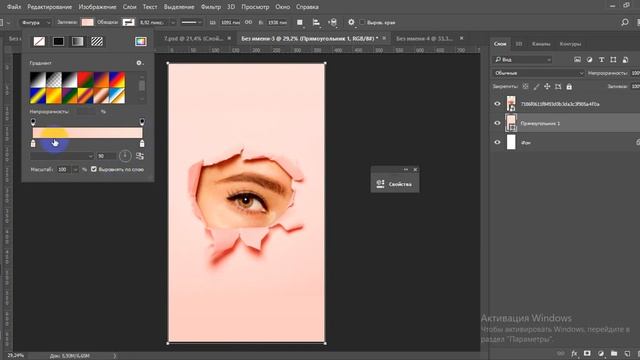Hide the Фон background layer
This screenshot has height=360, width=640.
[497, 142]
